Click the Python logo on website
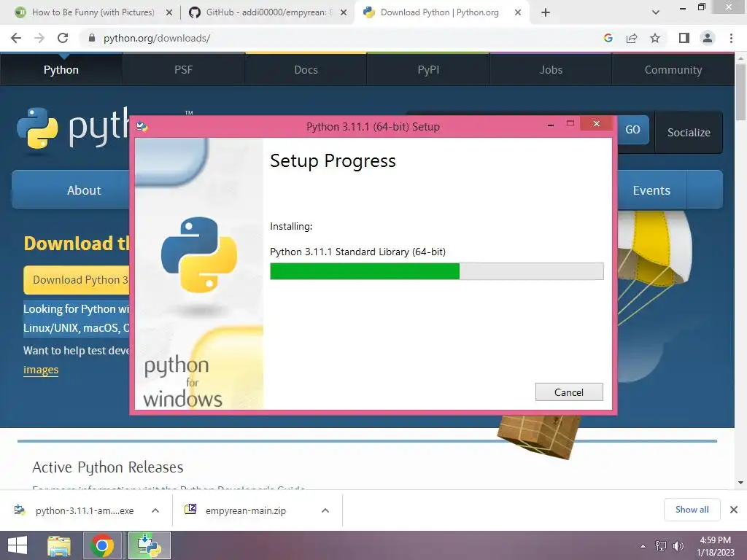This screenshot has height=560, width=747. 73,128
